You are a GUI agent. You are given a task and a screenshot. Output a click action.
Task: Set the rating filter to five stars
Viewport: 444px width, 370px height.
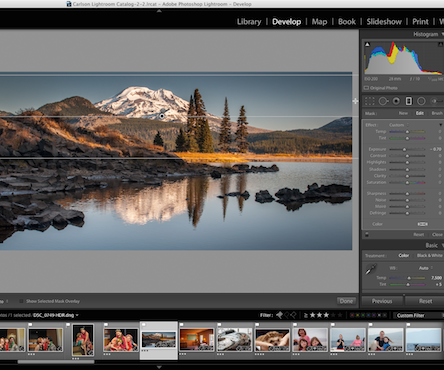click(340, 315)
